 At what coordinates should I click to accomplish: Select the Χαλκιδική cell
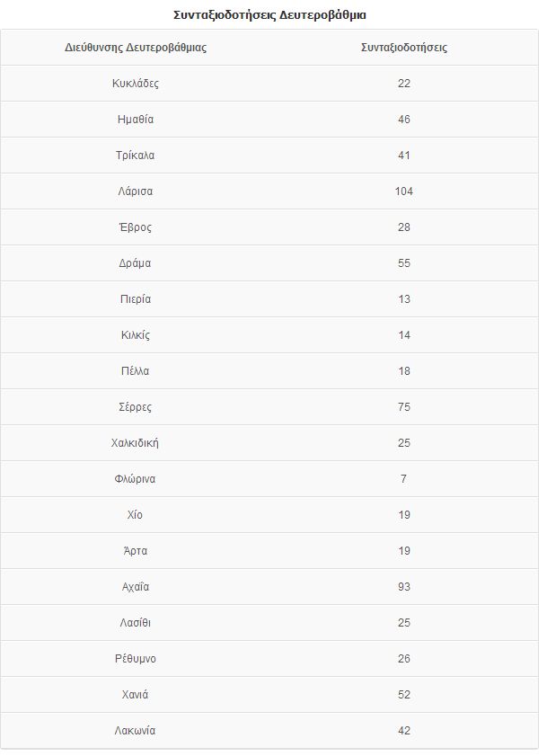pyautogui.click(x=137, y=443)
